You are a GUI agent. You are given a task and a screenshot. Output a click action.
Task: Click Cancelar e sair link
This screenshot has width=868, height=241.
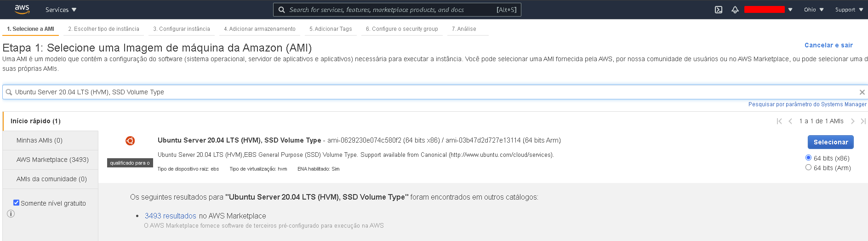(x=828, y=45)
